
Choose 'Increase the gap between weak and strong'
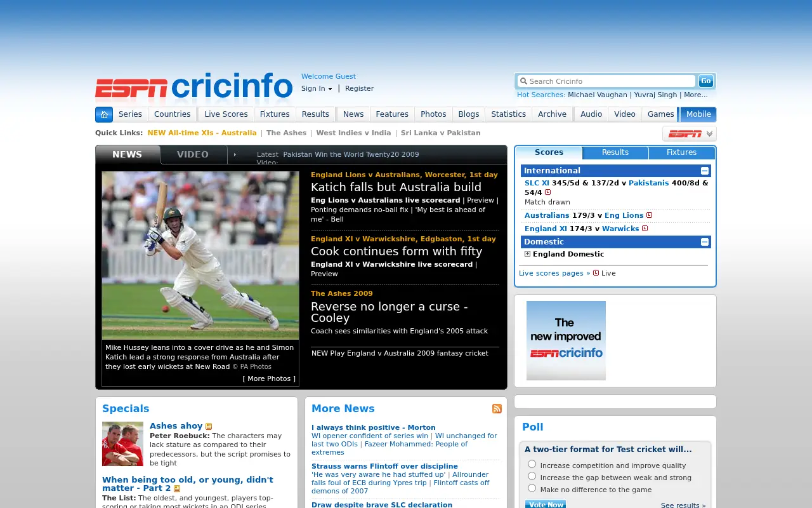532,476
